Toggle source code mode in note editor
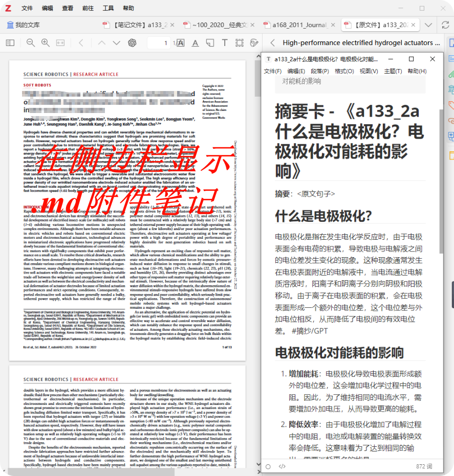The height and width of the screenshot is (476, 454). 282,466
